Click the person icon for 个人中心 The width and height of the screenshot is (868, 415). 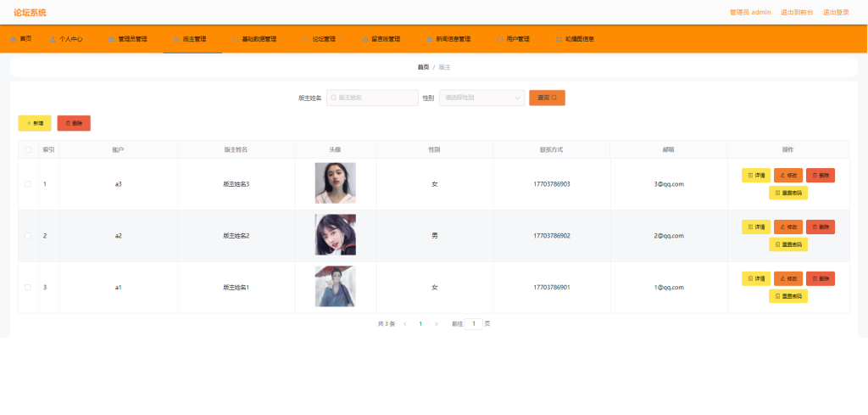tap(53, 39)
